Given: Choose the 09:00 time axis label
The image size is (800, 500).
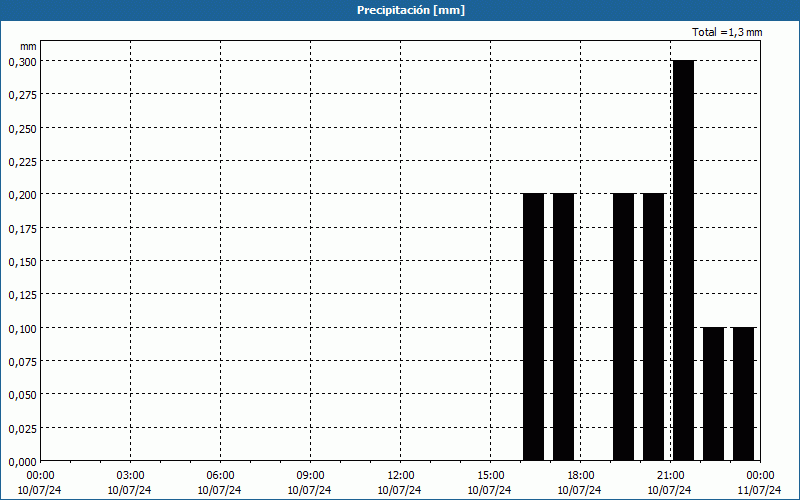Looking at the screenshot, I should (x=310, y=476).
